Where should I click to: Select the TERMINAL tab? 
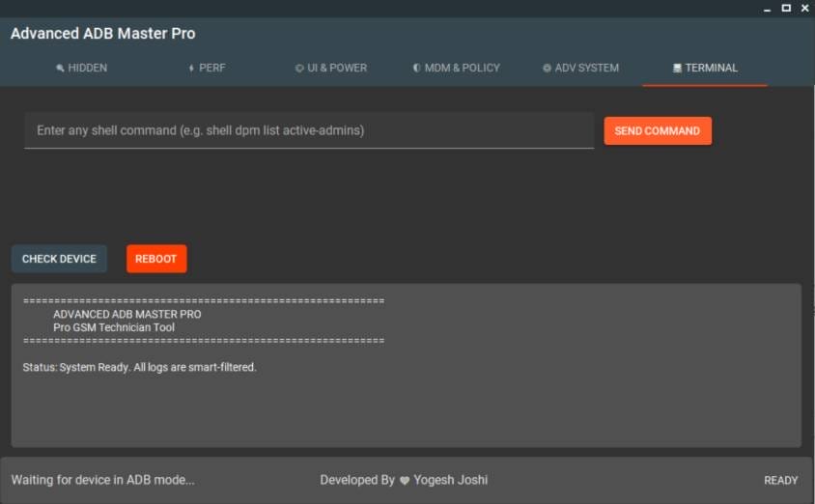tap(705, 68)
